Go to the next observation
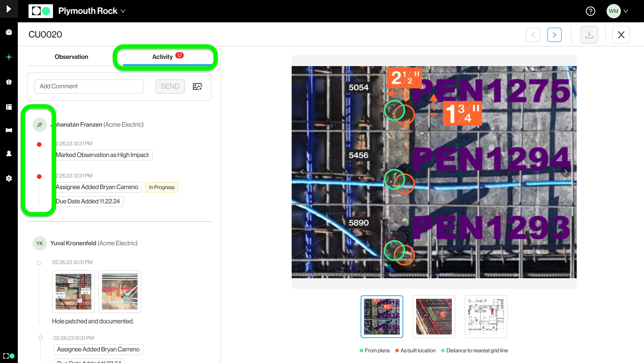644x363 pixels. (554, 35)
